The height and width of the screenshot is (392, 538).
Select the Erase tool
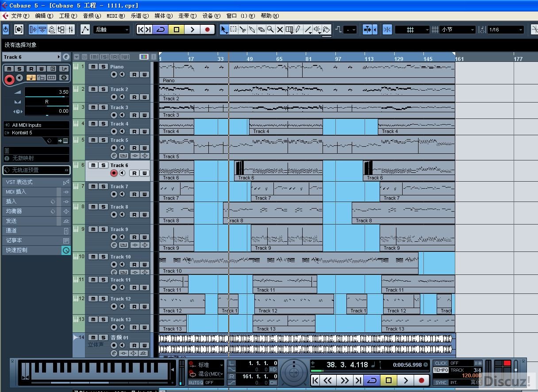(261, 30)
